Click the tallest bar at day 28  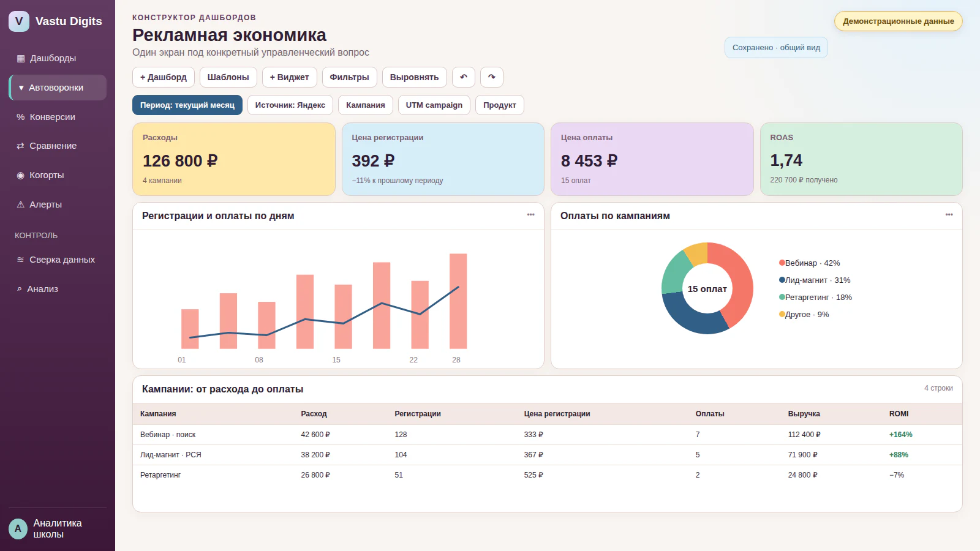pos(458,301)
